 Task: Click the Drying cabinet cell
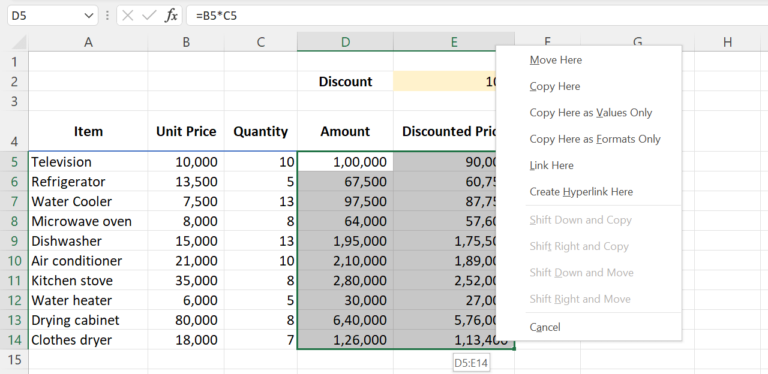88,320
